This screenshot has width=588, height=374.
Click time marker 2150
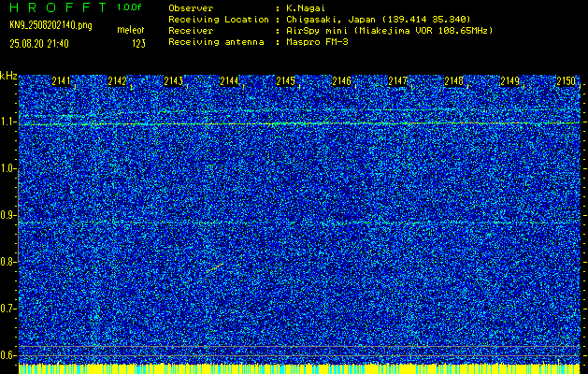point(566,81)
